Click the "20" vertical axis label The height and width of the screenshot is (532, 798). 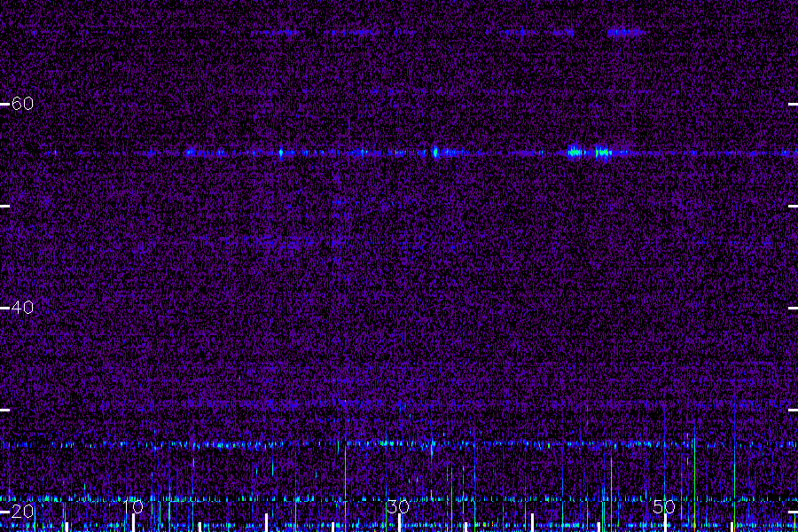[x=22, y=511]
